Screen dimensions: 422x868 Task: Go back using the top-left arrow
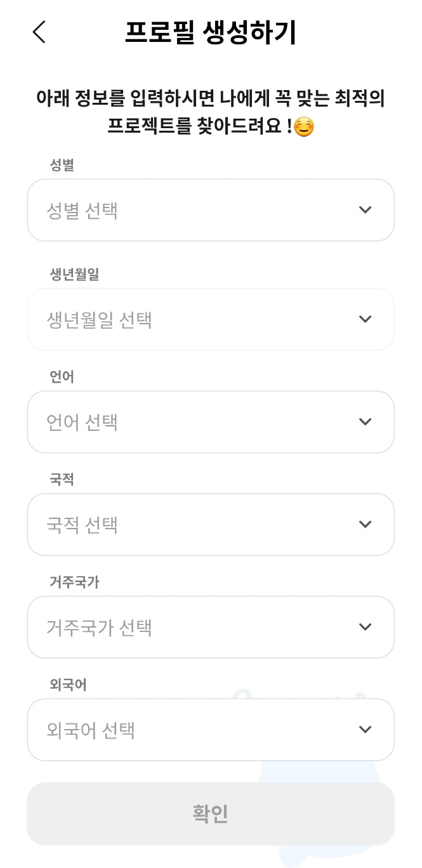(39, 32)
